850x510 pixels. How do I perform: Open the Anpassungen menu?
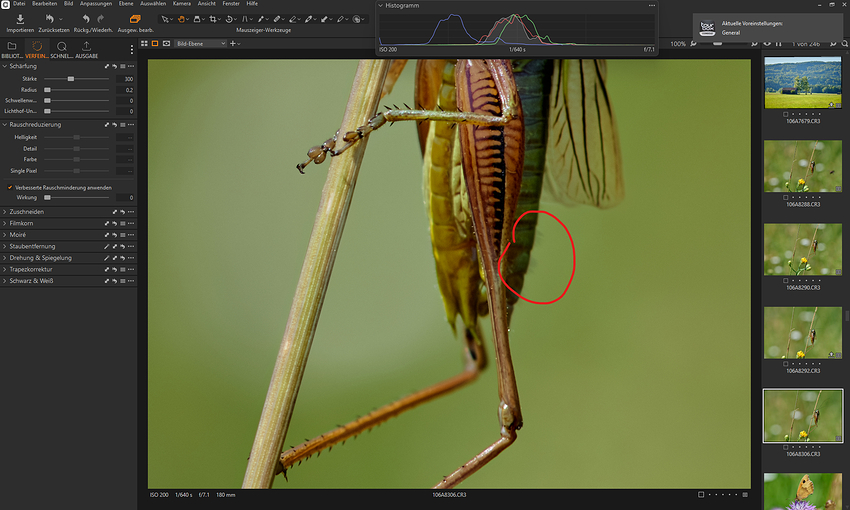pos(96,3)
